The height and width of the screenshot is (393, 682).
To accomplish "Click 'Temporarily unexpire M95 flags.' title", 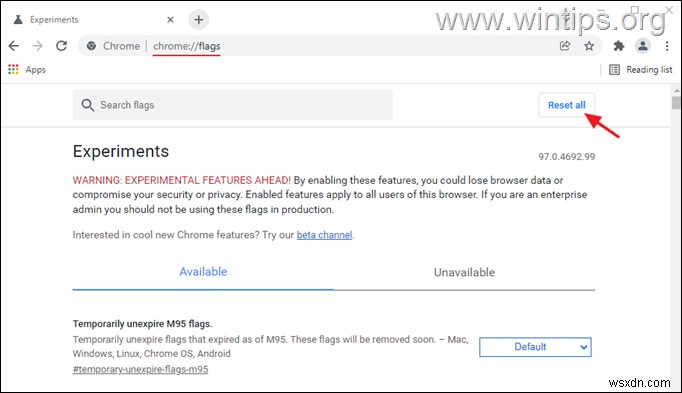I will click(143, 324).
